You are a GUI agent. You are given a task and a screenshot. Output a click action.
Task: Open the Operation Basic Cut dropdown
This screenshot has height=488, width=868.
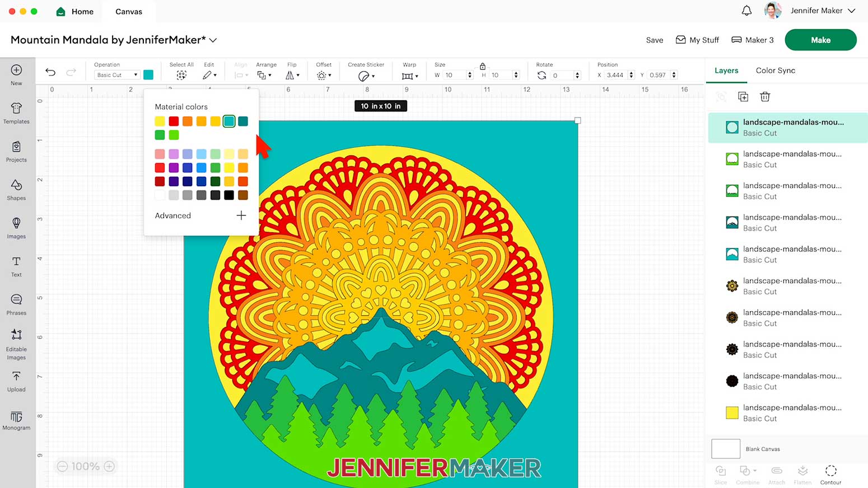pyautogui.click(x=116, y=75)
